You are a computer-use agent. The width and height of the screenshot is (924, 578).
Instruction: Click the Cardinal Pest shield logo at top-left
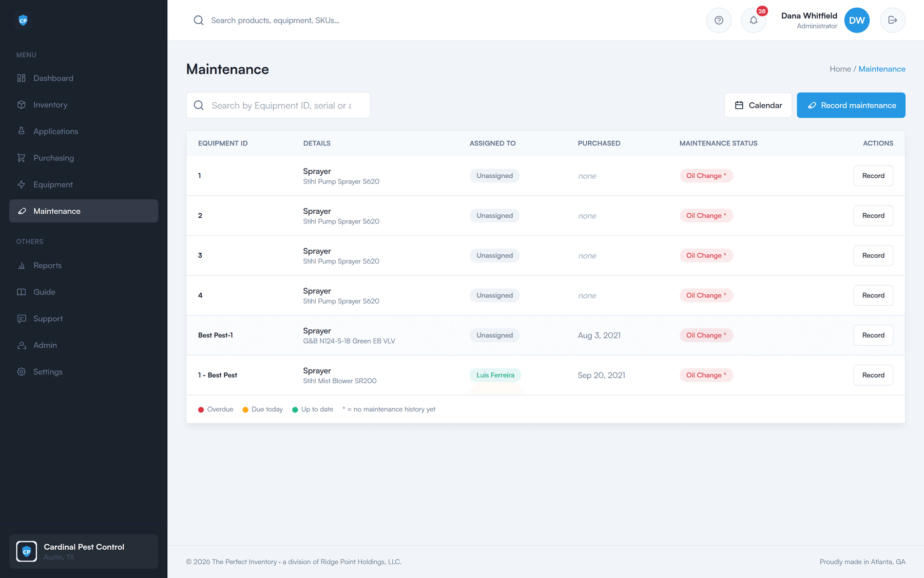coord(23,20)
